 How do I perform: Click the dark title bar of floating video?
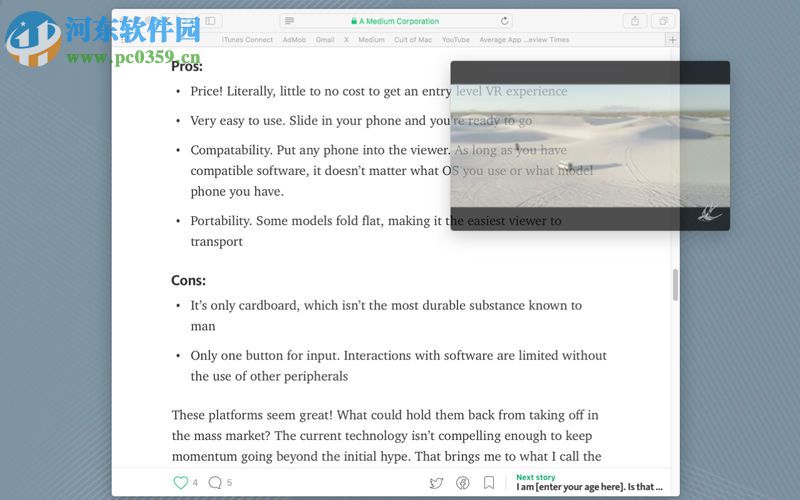click(590, 72)
